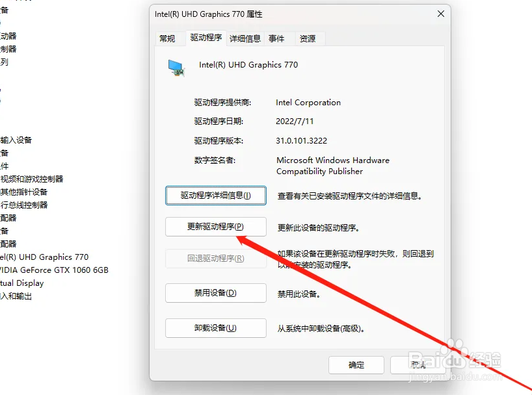Open the 详细信息 tab

(245, 38)
